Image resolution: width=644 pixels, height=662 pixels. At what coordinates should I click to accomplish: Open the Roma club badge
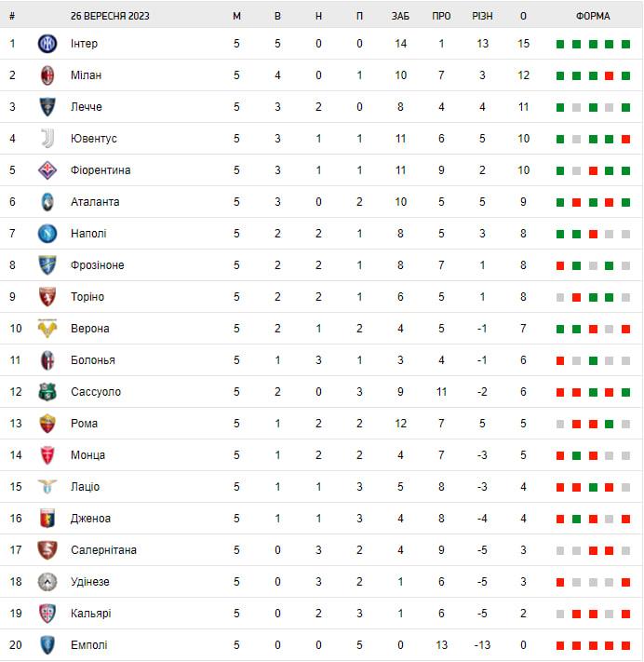(47, 424)
